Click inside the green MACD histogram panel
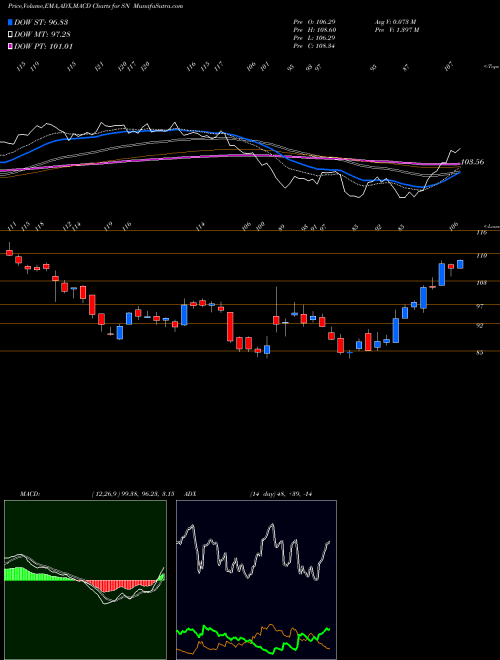 (x=85, y=580)
